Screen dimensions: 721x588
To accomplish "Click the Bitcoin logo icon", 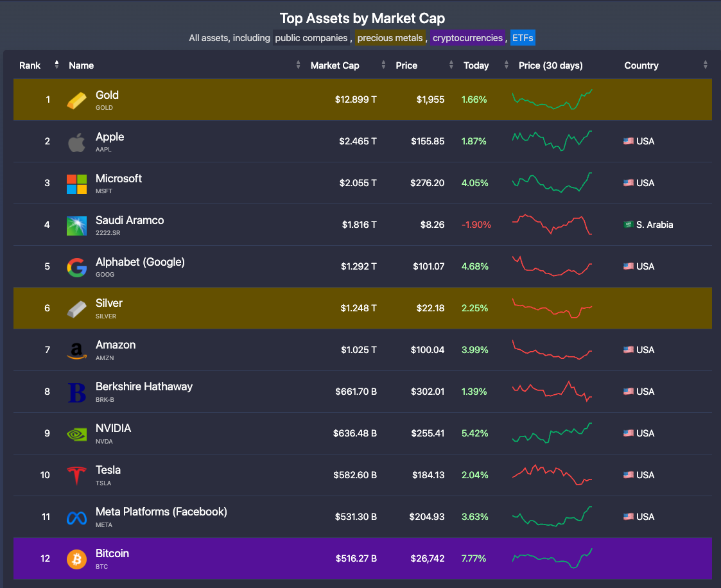I will point(77,560).
